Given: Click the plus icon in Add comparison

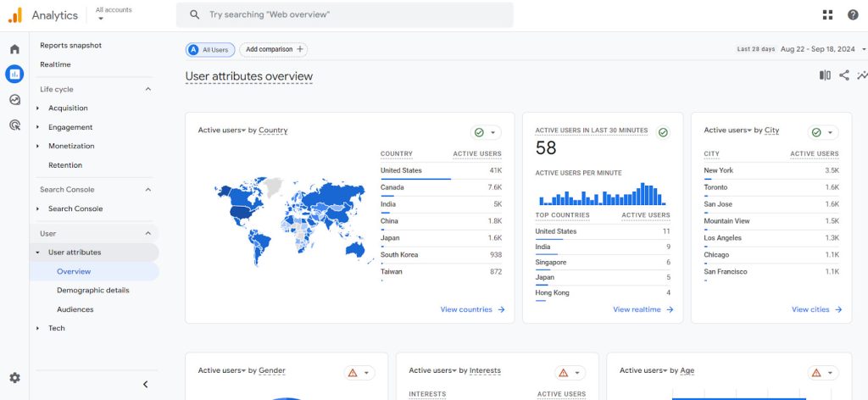Looking at the screenshot, I should [x=300, y=49].
